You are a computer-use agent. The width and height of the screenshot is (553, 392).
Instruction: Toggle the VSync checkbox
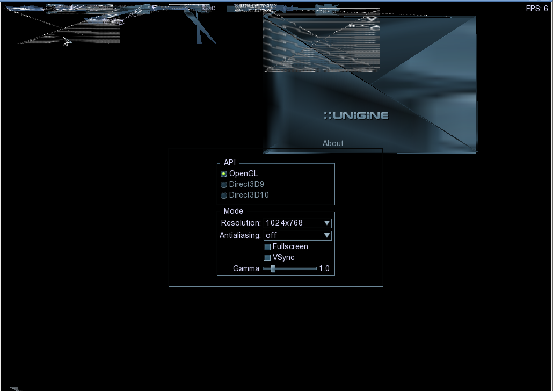tap(267, 258)
